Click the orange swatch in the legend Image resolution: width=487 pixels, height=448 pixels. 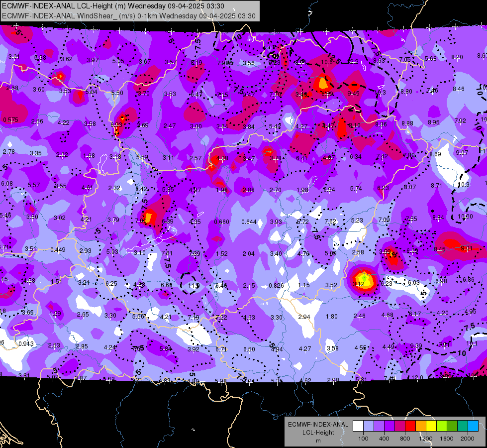(x=421, y=426)
